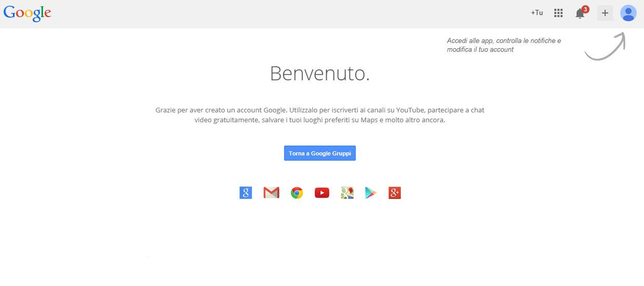
Task: Show notifications via the bell icon
Action: point(580,14)
